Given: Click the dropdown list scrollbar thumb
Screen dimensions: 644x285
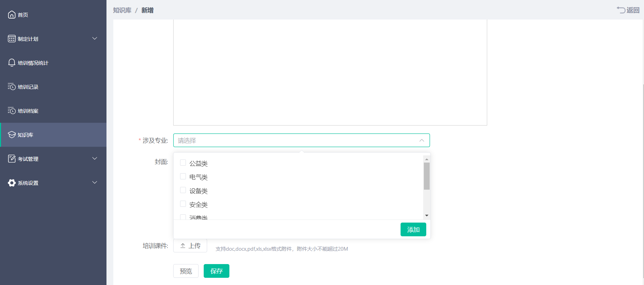Looking at the screenshot, I should click(x=427, y=176).
